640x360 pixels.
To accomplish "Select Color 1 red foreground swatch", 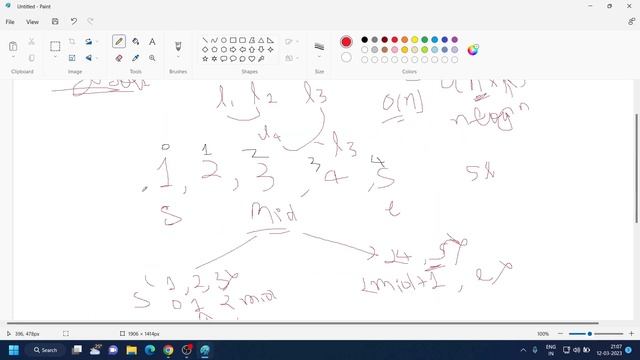I will pyautogui.click(x=346, y=42).
